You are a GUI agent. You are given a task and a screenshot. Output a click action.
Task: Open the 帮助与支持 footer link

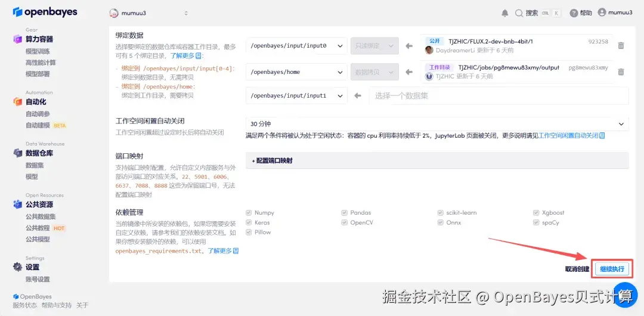pos(56,305)
